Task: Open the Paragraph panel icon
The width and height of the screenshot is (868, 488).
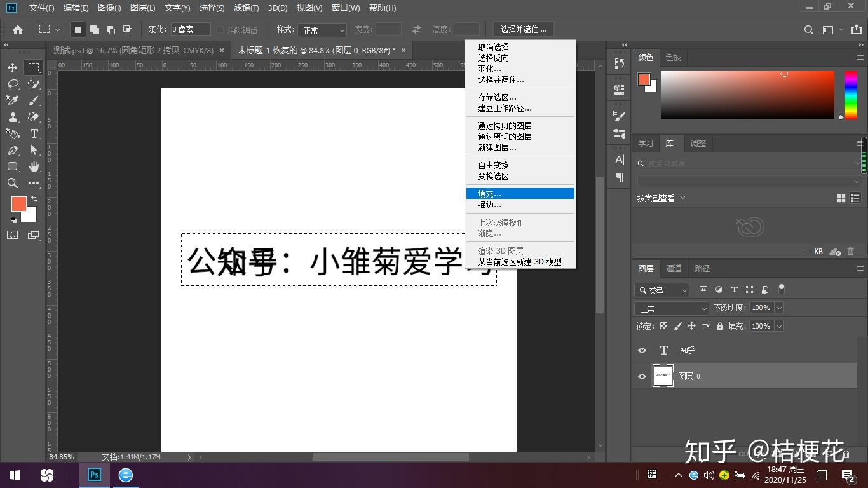Action: click(x=620, y=178)
